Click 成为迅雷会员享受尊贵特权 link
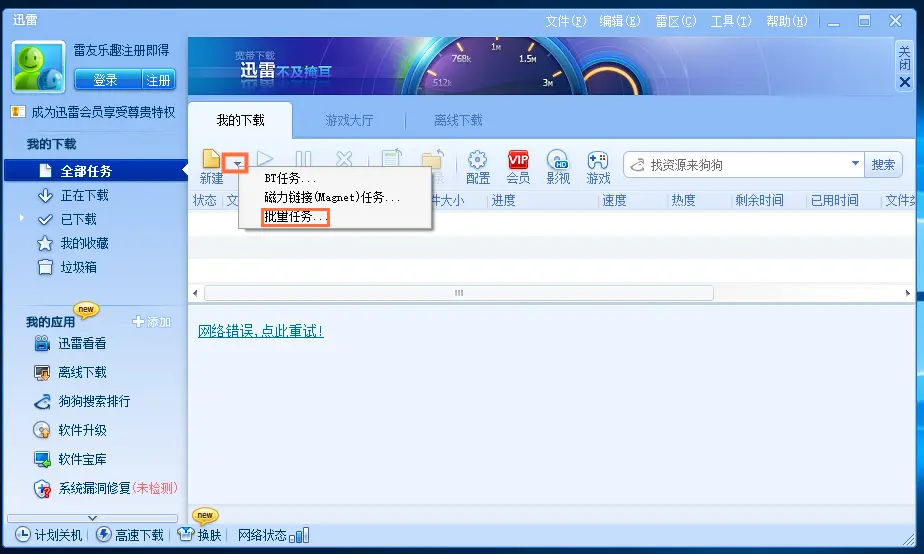This screenshot has height=554, width=924. [x=103, y=112]
